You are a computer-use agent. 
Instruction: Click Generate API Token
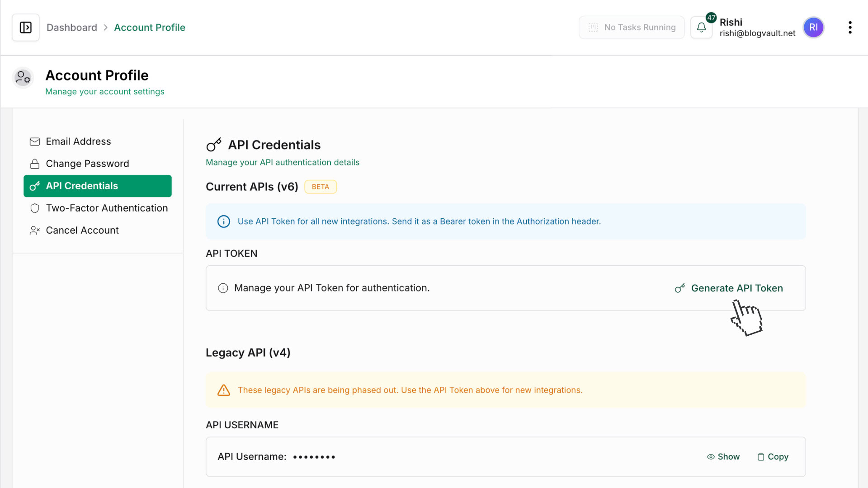[x=729, y=288]
